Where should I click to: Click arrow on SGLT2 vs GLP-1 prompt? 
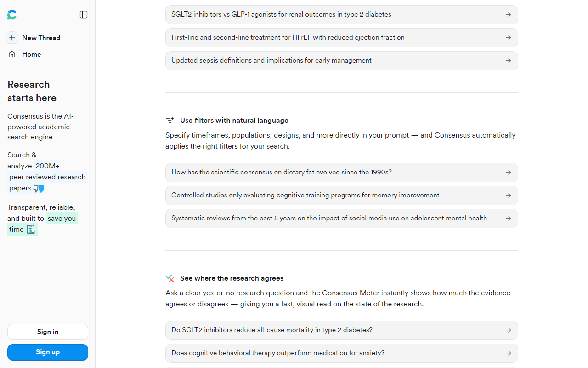tap(509, 14)
